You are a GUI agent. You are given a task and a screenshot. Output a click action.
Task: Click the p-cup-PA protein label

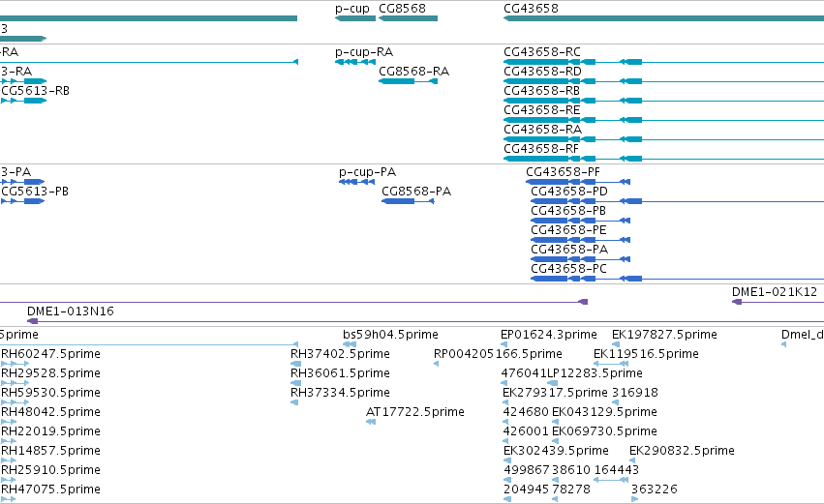(x=367, y=172)
